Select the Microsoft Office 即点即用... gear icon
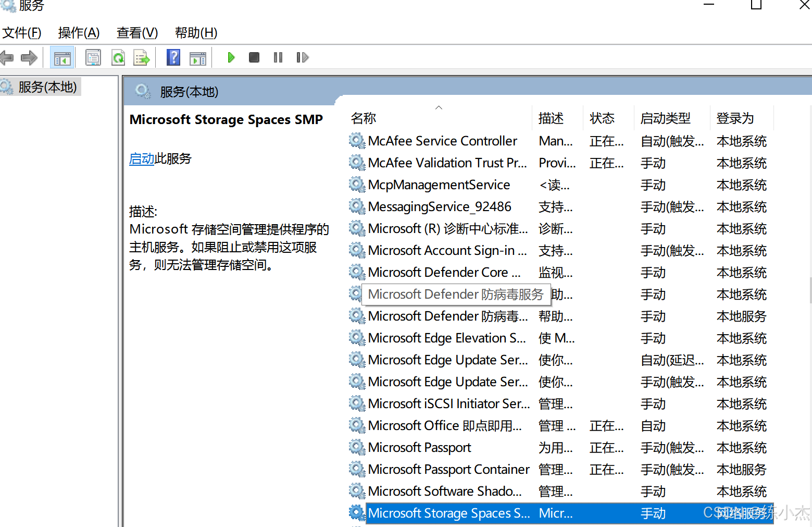 357,425
